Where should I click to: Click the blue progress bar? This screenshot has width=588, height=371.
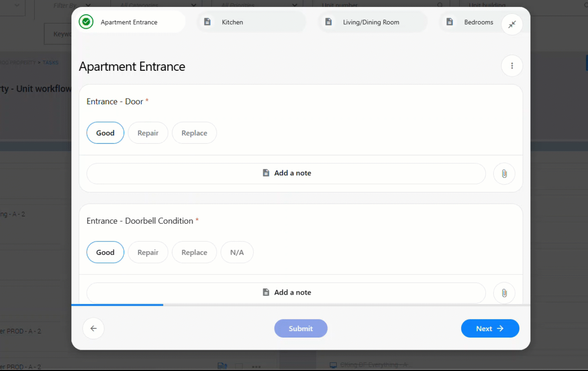tap(117, 305)
